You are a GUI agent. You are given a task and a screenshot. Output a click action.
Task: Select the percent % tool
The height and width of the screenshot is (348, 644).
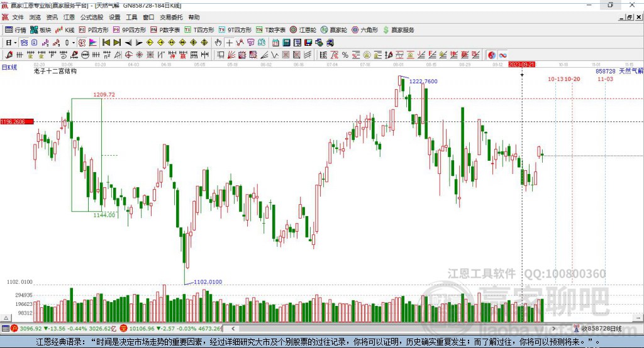(345, 55)
